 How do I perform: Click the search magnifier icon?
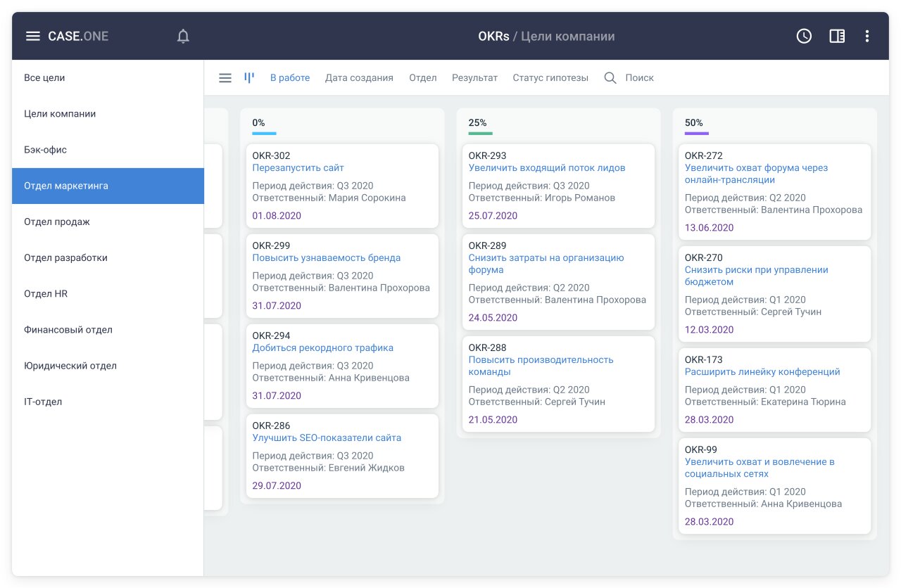[610, 78]
